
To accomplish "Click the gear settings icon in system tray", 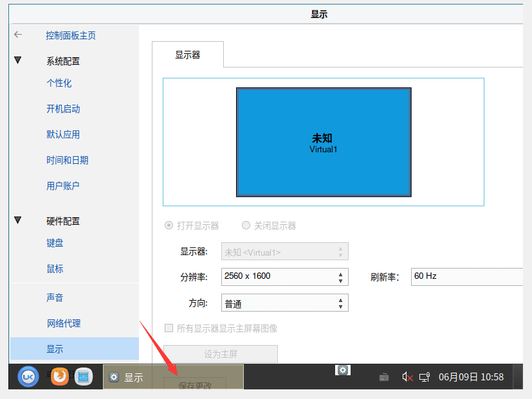I will pyautogui.click(x=343, y=369).
